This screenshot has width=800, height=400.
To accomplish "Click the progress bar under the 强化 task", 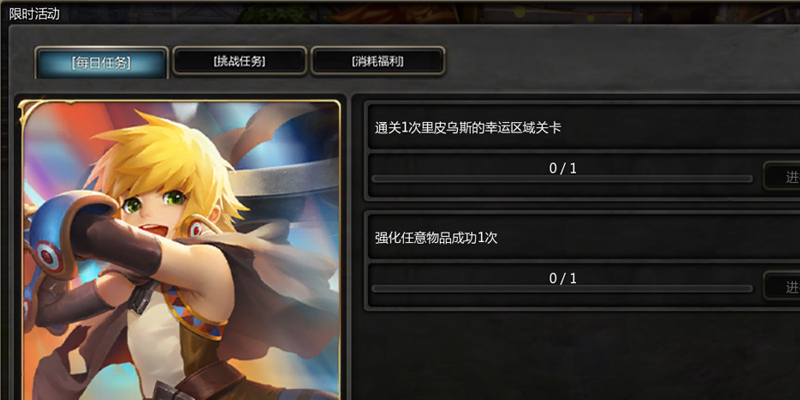I will (x=562, y=289).
